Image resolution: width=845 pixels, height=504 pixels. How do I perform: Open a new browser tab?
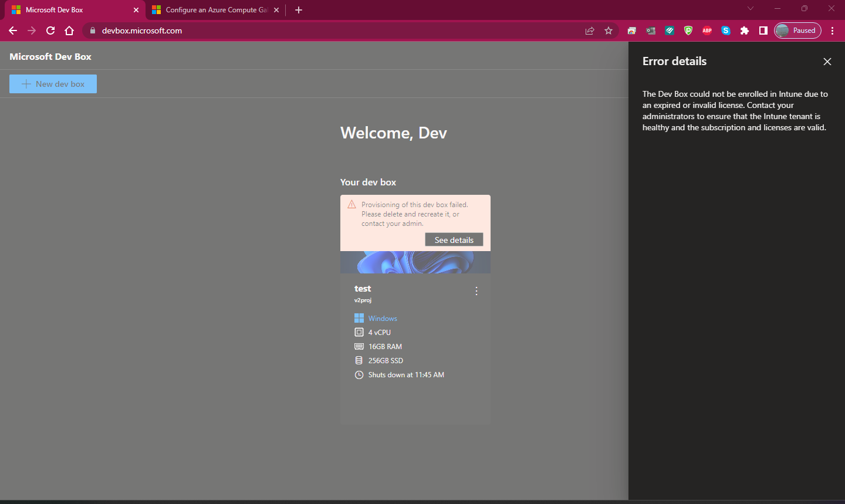299,10
